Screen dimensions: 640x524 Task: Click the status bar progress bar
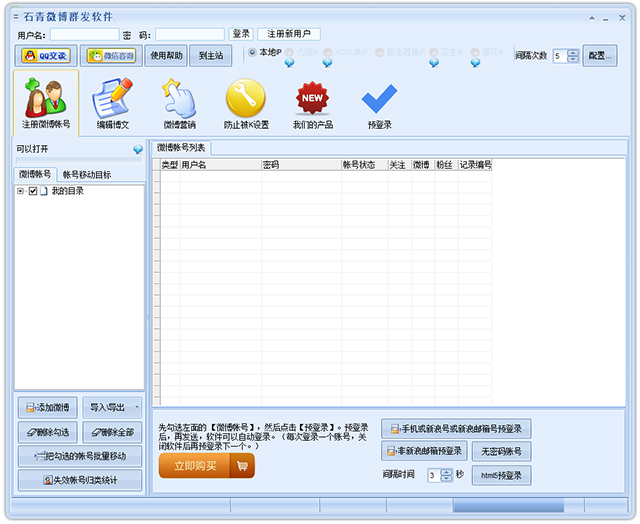508,506
